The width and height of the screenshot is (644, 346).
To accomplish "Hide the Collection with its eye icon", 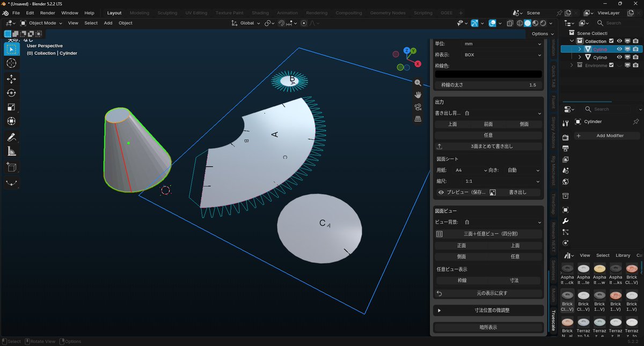I will coord(619,41).
